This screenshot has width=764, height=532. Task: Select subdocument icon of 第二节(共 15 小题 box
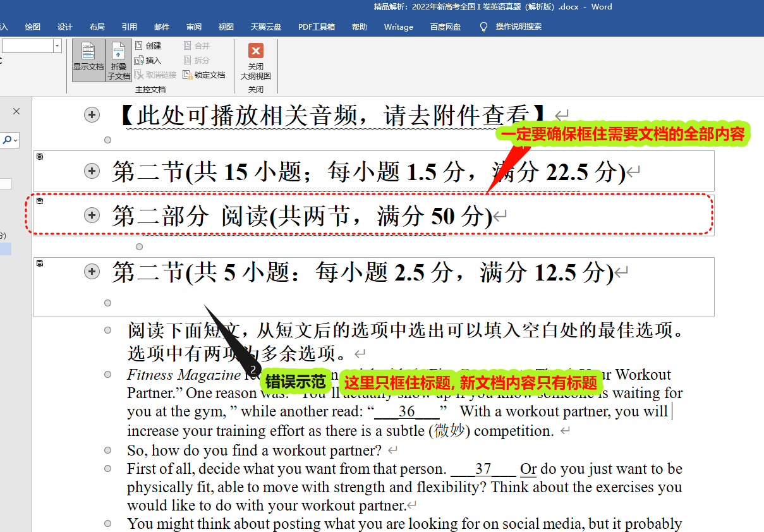coord(40,157)
